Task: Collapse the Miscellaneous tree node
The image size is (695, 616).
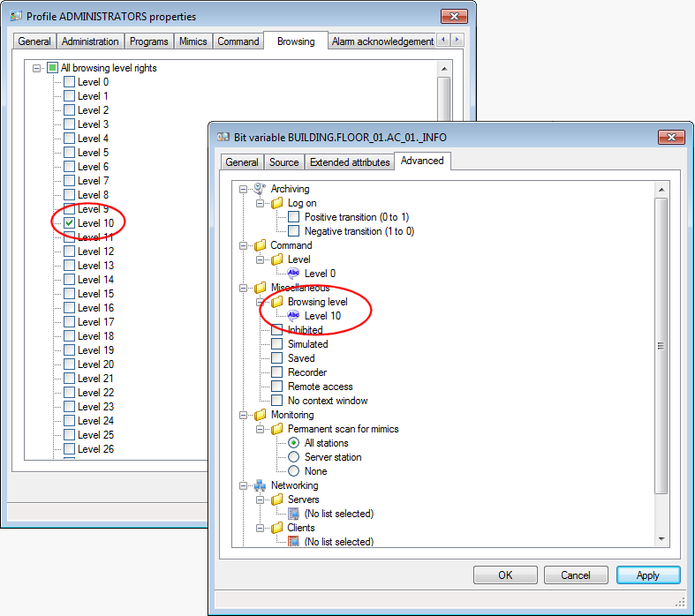Action: click(243, 288)
